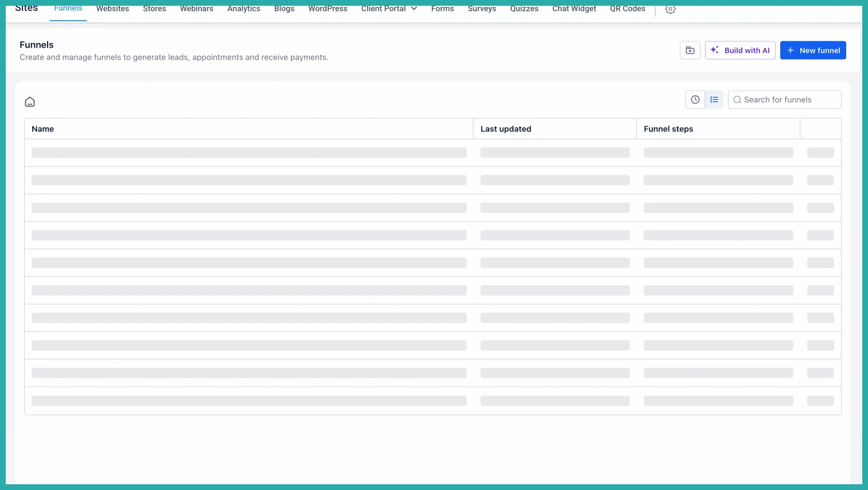Screen dimensions: 868x490
Task: Open the Funnels tab
Action: click(68, 9)
